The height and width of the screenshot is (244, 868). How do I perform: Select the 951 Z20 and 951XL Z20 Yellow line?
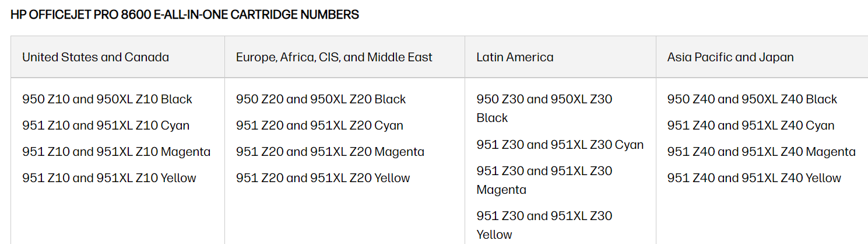[x=323, y=178]
